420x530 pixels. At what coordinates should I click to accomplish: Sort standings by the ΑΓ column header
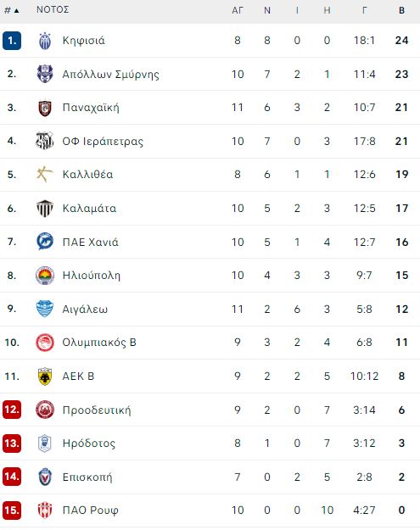[238, 10]
